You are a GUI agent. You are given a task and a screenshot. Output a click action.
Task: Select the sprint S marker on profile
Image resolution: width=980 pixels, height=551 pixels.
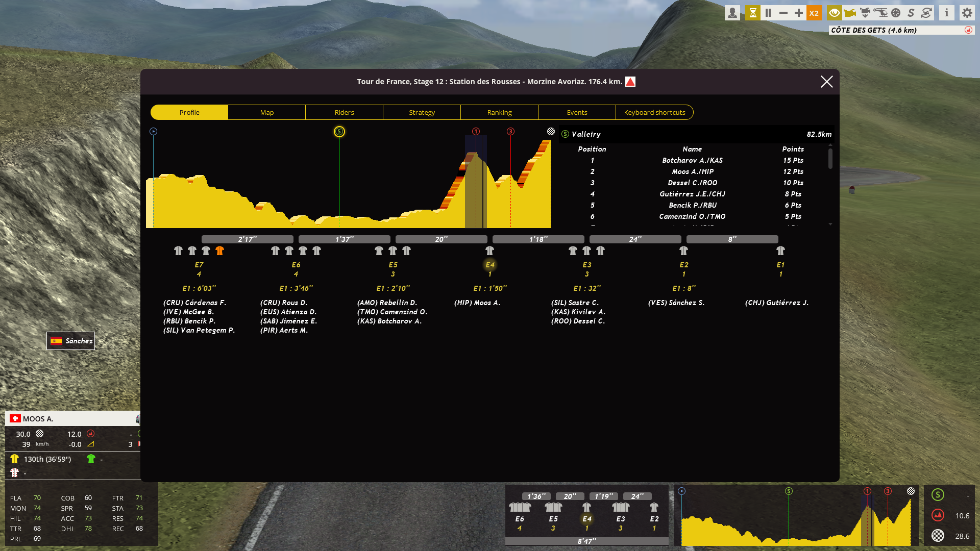coord(339,132)
